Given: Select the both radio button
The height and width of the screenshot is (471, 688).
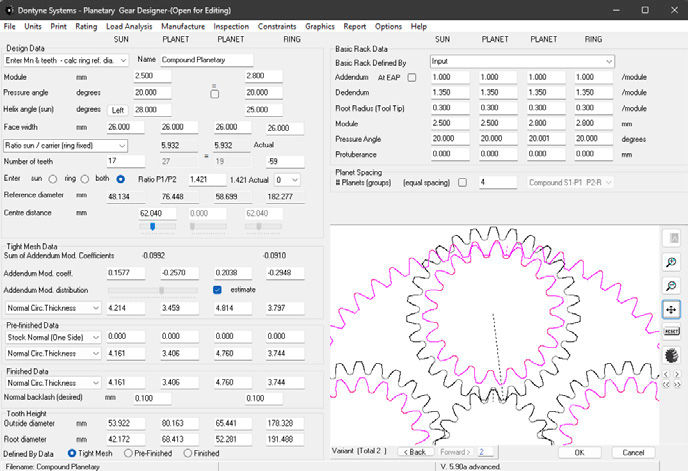Looking at the screenshot, I should tap(120, 179).
